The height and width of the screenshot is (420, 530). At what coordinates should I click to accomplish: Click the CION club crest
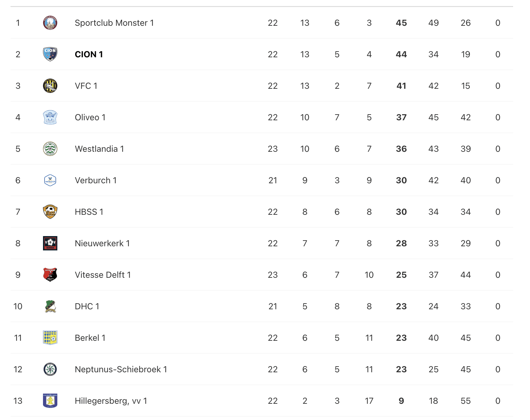(50, 54)
